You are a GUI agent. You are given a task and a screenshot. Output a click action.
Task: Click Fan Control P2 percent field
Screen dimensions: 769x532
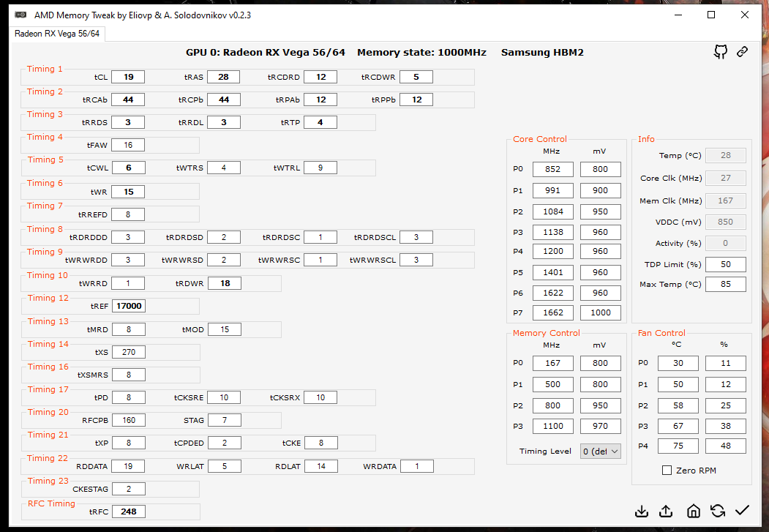pos(726,405)
